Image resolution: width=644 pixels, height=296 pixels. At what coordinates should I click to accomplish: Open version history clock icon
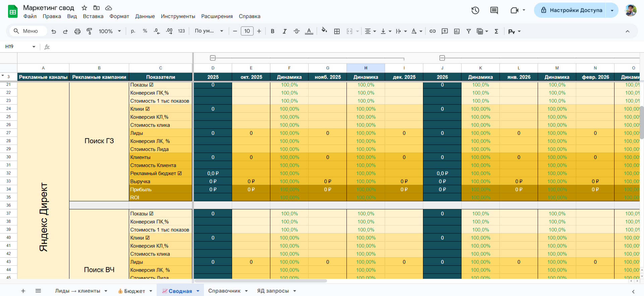(475, 10)
